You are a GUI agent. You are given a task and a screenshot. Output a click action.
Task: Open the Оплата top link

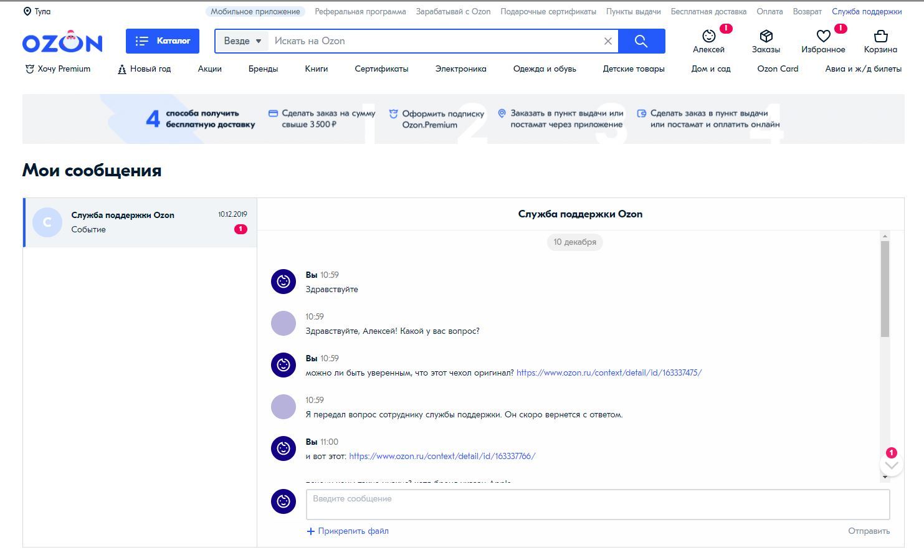[769, 11]
